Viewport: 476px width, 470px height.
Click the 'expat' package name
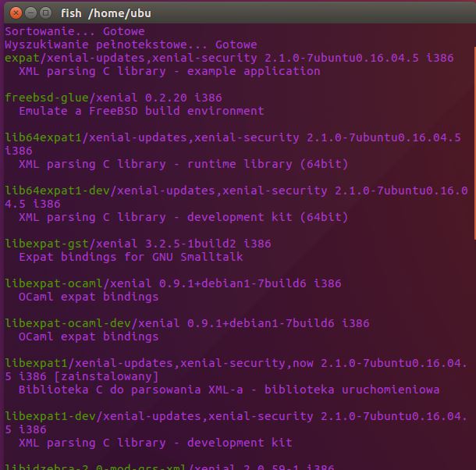(21, 58)
